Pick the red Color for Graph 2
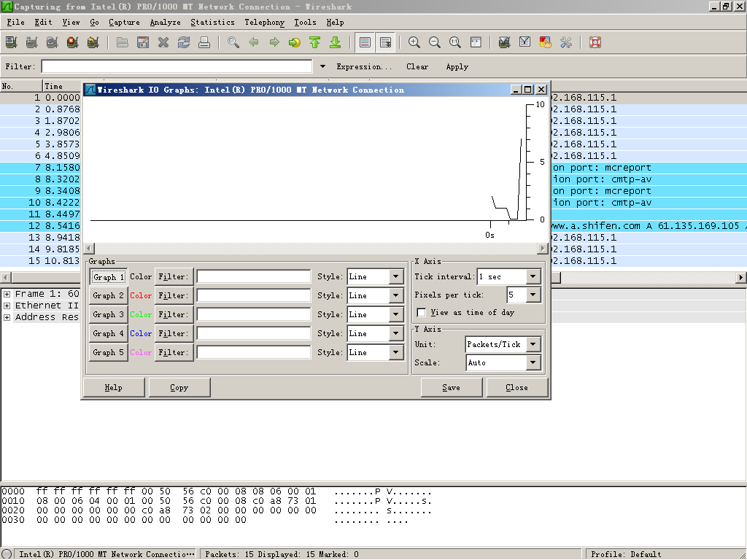Viewport: 747px width, 560px height. (141, 296)
